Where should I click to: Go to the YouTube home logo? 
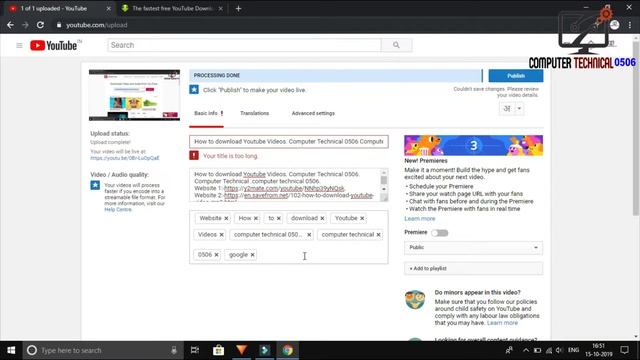(x=53, y=45)
